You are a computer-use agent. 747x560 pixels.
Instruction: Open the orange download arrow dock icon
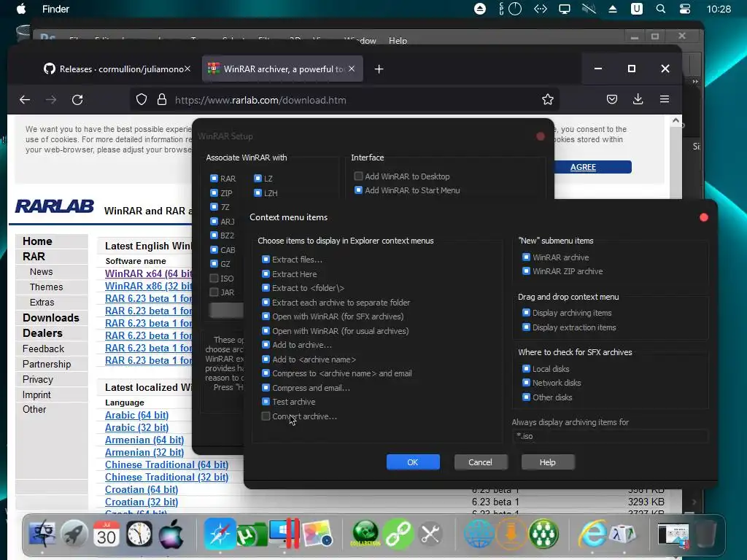511,534
